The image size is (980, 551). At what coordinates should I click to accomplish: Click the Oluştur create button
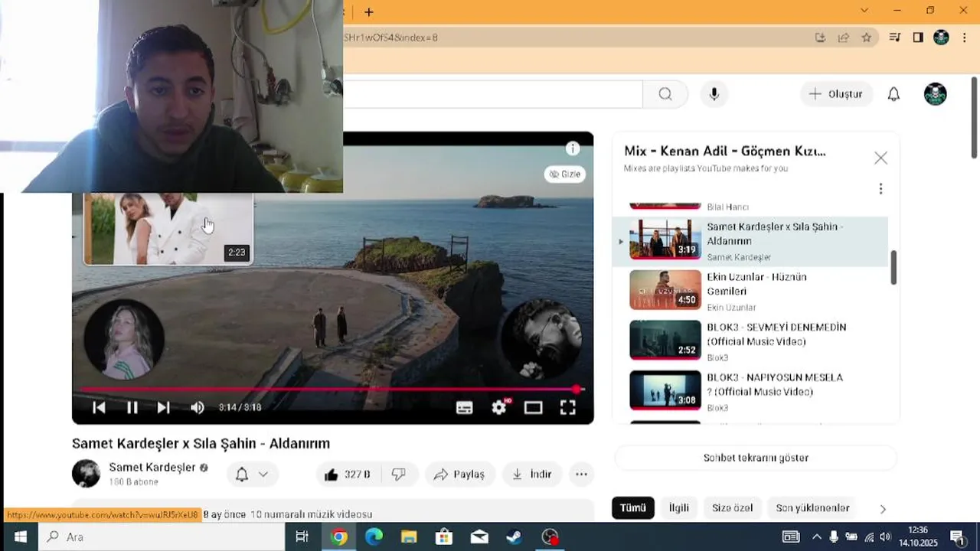tap(836, 94)
